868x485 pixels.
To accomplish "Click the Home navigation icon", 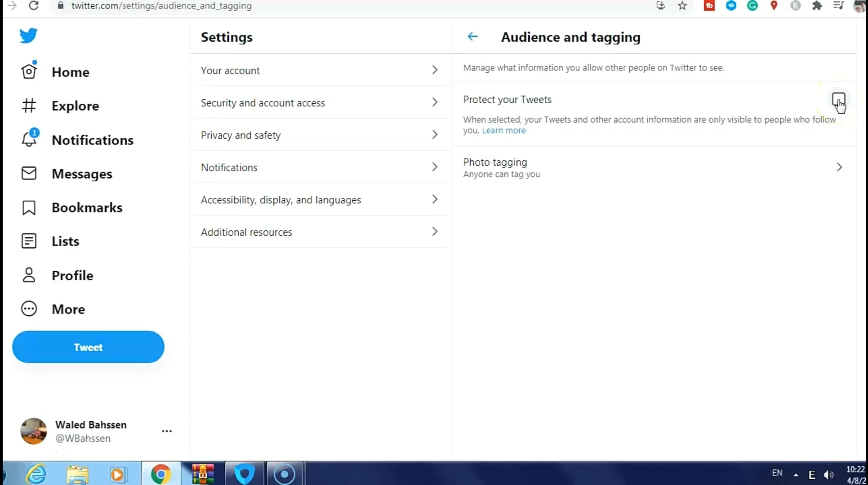I will point(29,71).
